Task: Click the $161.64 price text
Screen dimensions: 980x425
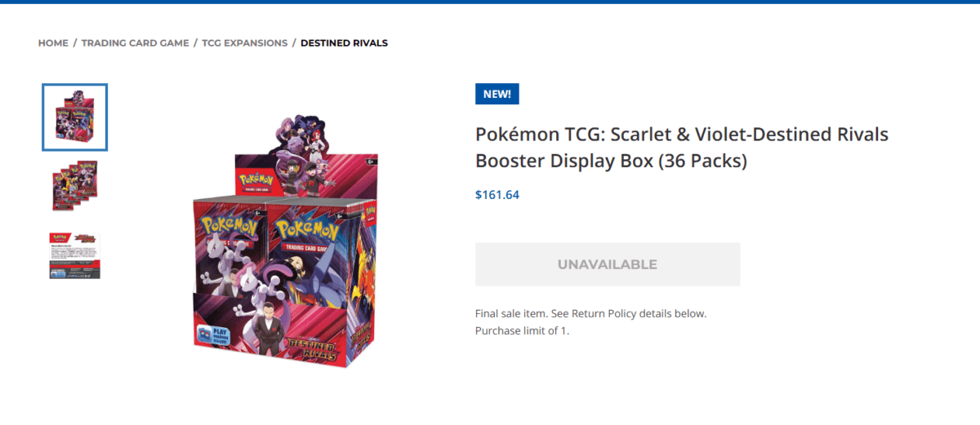Action: pyautogui.click(x=497, y=195)
